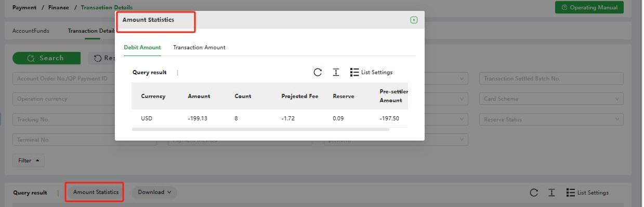The image size is (644, 207).
Task: Close the Amount Statistics dialog
Action: 414,20
